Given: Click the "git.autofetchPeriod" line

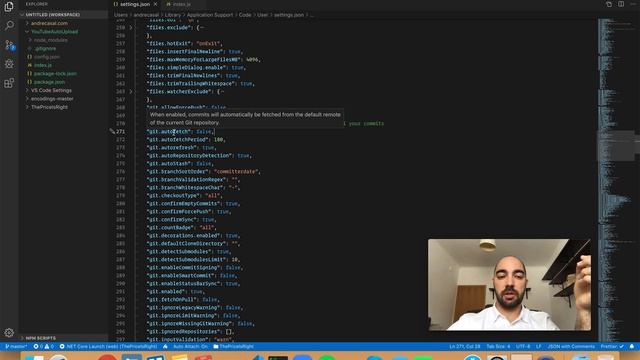Looking at the screenshot, I should pos(186,140).
